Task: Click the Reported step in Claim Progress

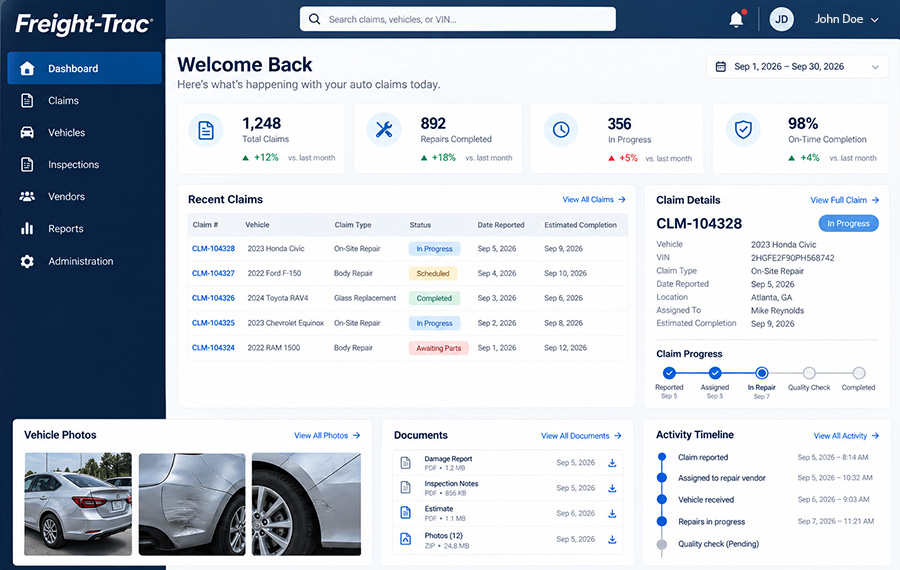Action: [x=669, y=373]
